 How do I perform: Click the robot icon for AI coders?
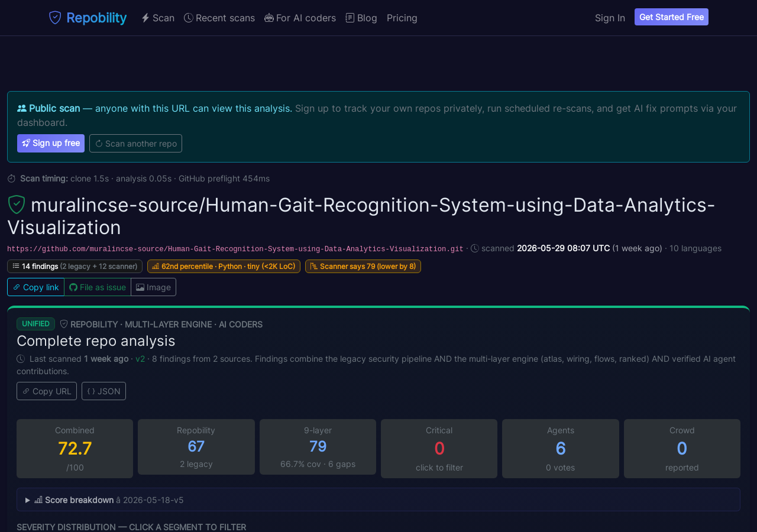269,18
